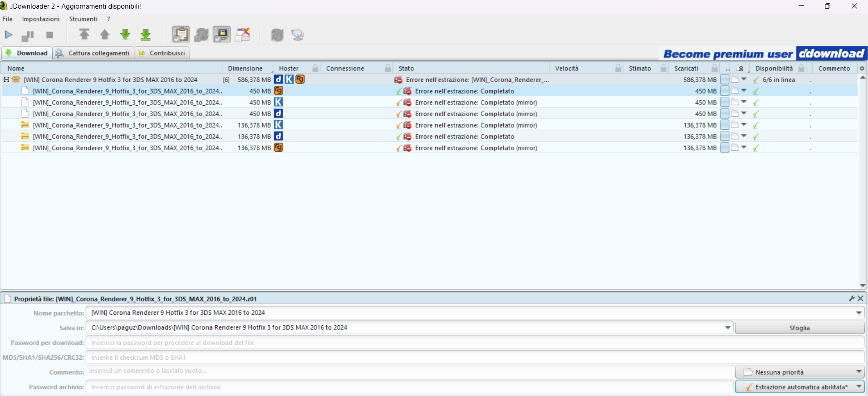
Task: Click the Password archivio input field
Action: click(408, 387)
